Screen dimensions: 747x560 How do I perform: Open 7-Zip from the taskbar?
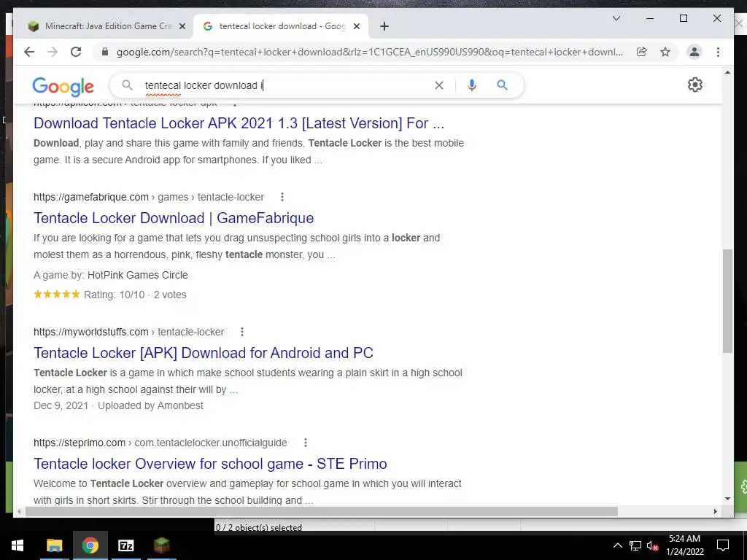(125, 545)
